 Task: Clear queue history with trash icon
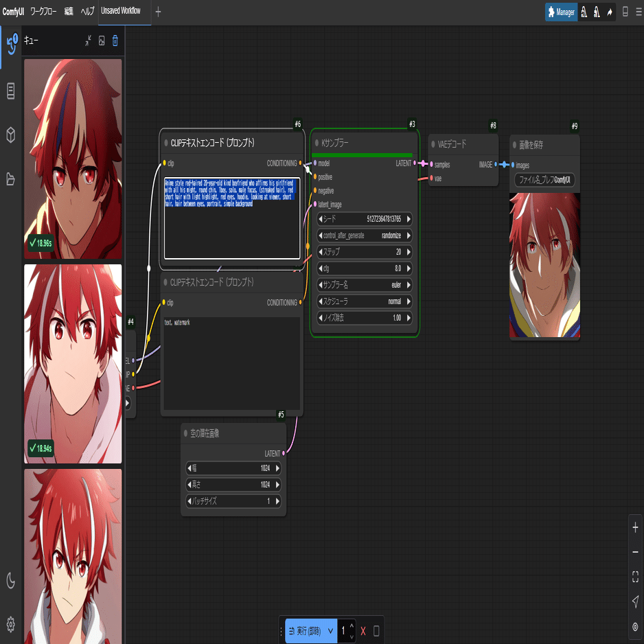[x=115, y=41]
